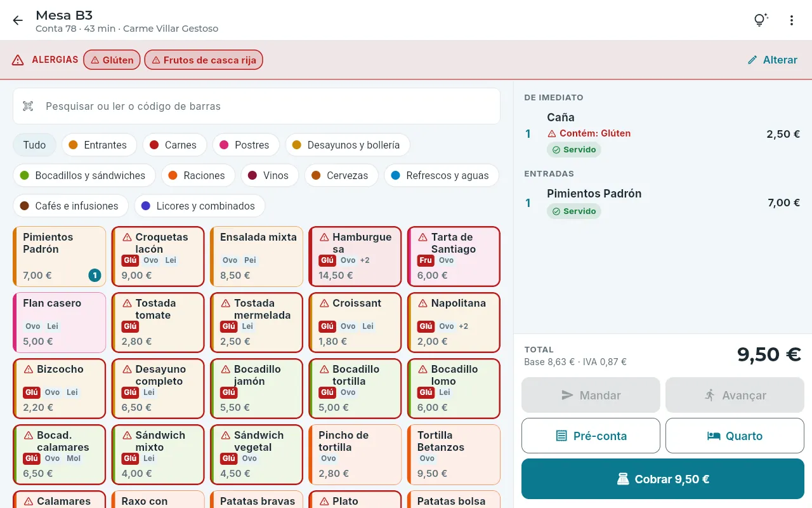Filter by Raciones category
Image resolution: width=812 pixels, height=508 pixels.
(198, 175)
